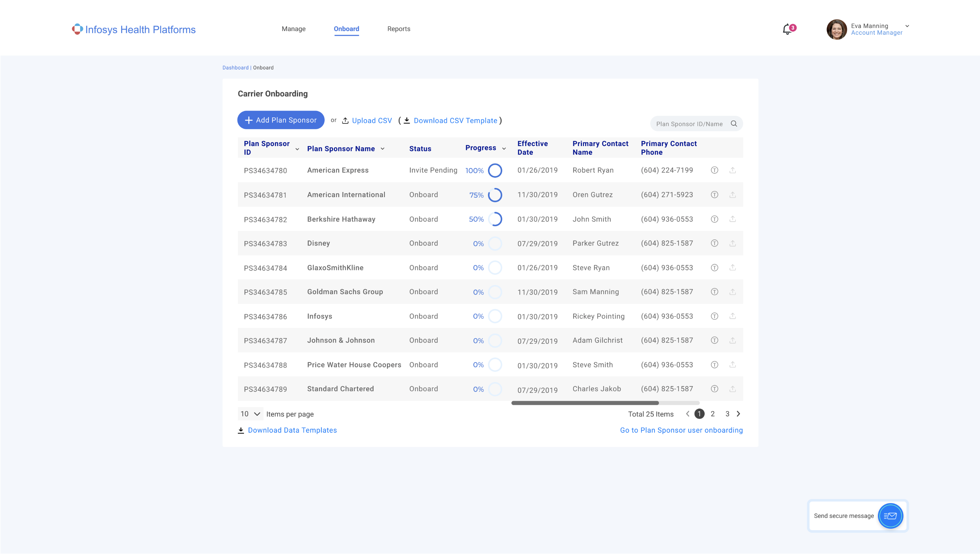The image size is (980, 557).
Task: Click the info icon for American Express row
Action: click(714, 170)
